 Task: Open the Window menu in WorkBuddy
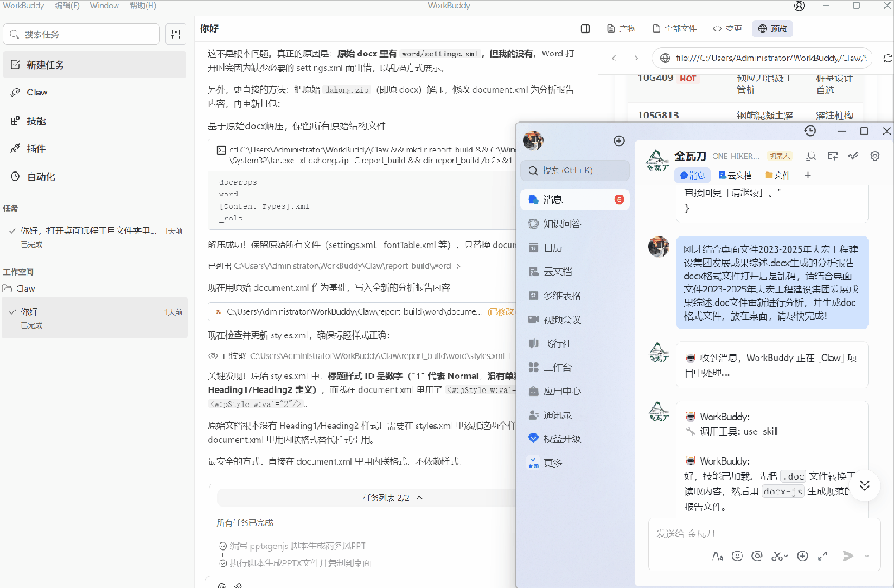point(104,6)
